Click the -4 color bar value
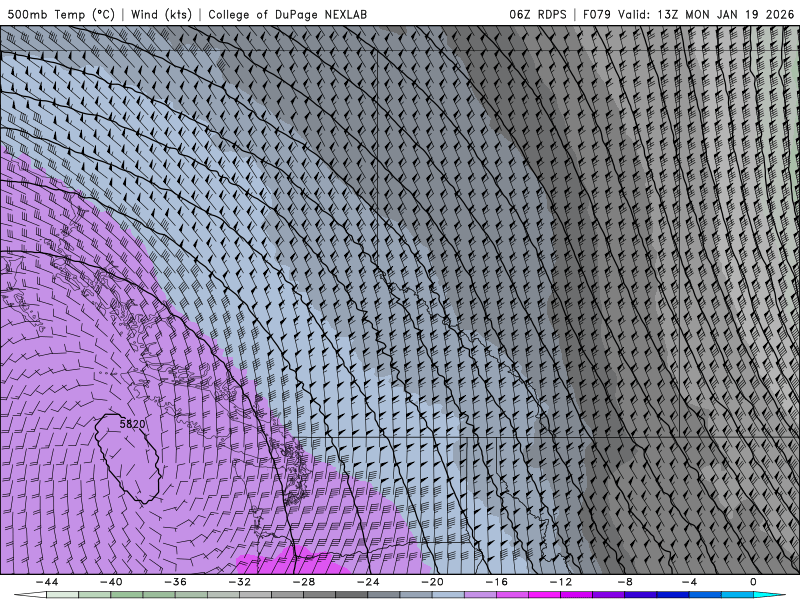The width and height of the screenshot is (800, 600). [689, 582]
